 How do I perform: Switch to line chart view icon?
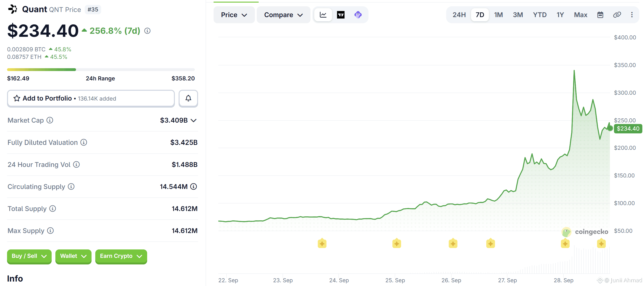323,15
